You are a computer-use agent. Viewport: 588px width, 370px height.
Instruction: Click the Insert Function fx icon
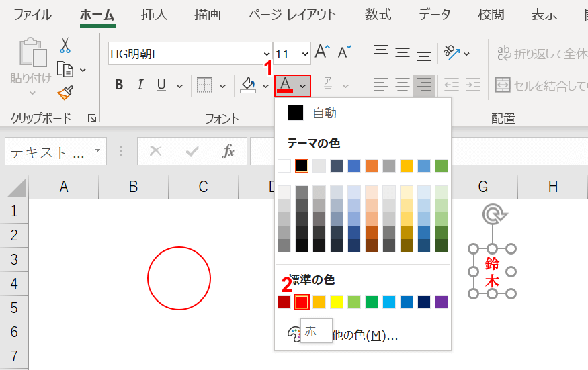point(228,152)
